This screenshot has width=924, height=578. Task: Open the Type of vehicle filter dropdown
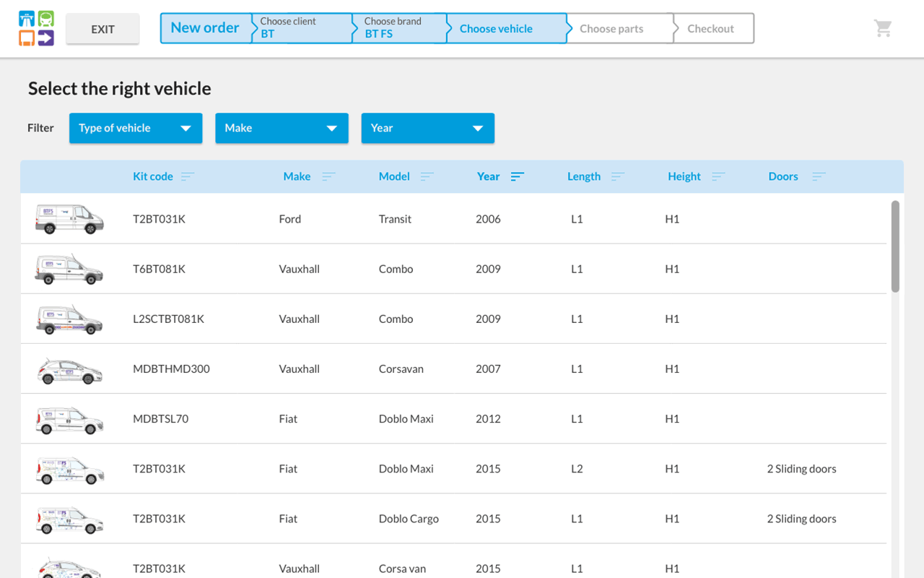click(136, 128)
